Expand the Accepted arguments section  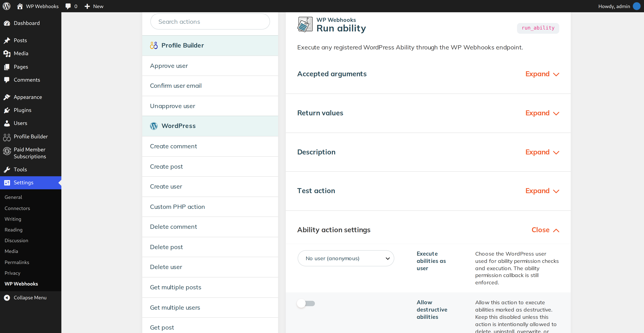(x=542, y=74)
